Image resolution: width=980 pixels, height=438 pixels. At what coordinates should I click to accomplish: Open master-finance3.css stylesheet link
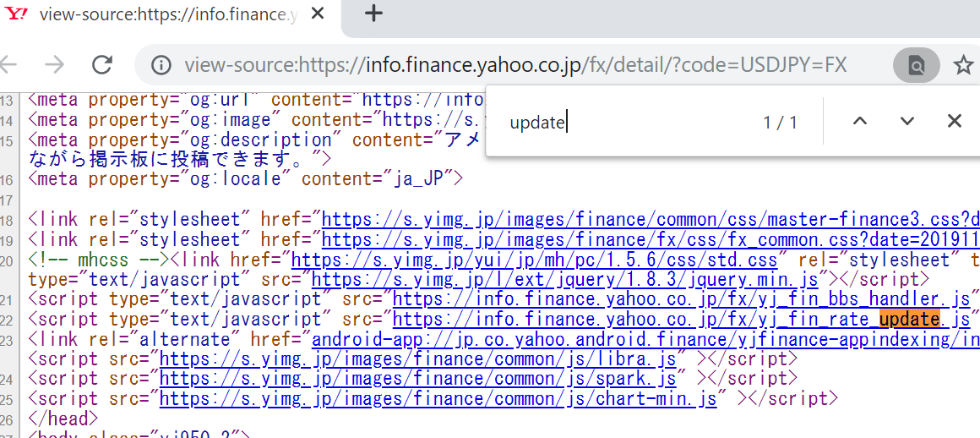coord(651,220)
